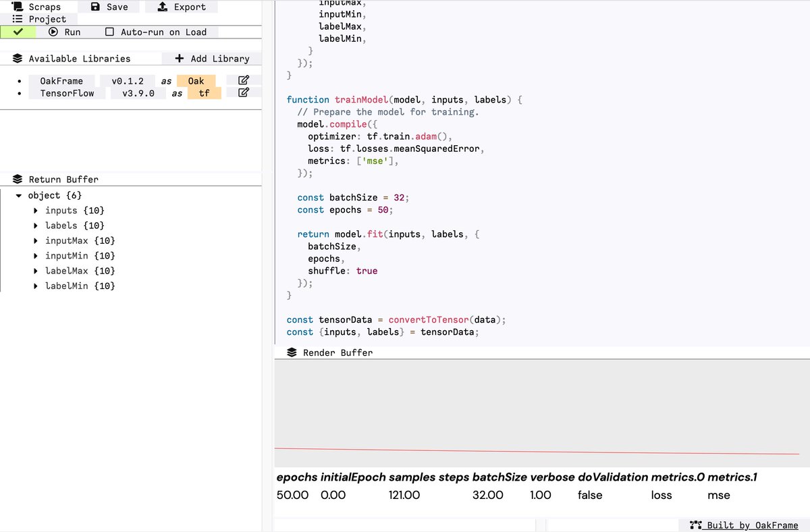The image size is (810, 532).
Task: Click the tf alias field
Action: tap(204, 93)
